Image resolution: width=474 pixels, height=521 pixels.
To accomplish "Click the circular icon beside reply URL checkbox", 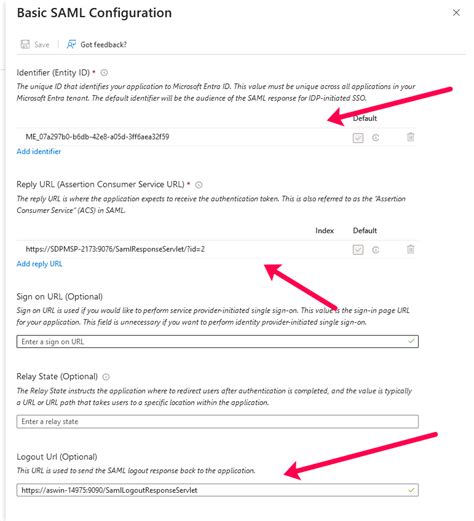I will [376, 250].
